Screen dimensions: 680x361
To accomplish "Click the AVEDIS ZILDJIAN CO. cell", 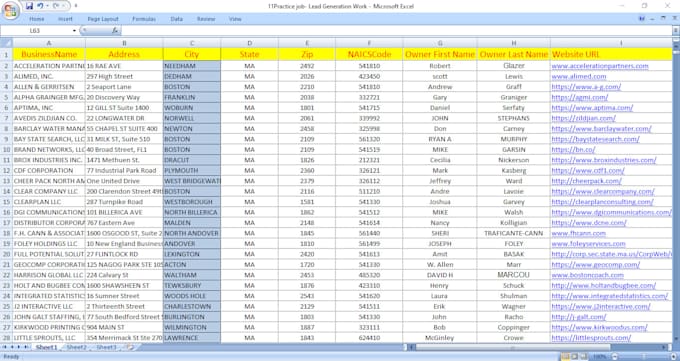I will 49,118.
